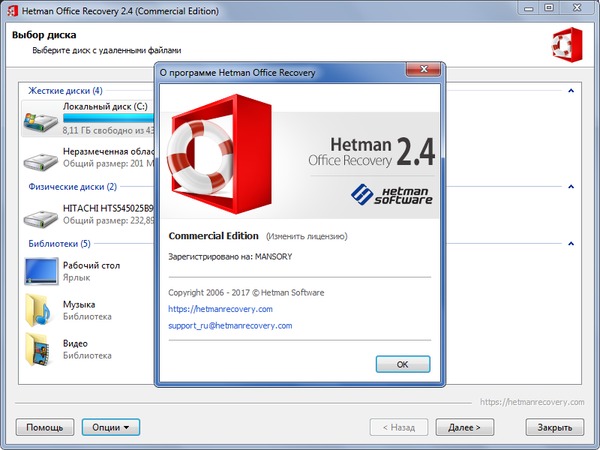Open the Desktop shortcut icon
600x450 pixels.
click(x=40, y=271)
